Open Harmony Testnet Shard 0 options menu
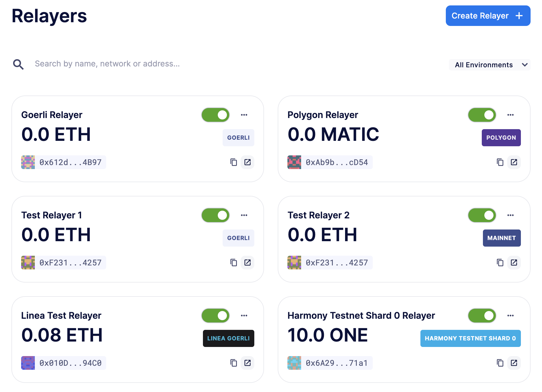 (510, 316)
